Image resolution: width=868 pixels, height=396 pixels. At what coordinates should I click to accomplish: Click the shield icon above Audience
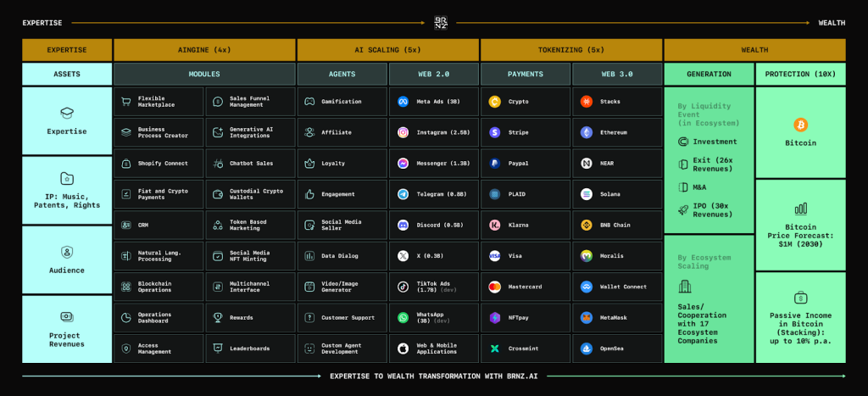click(66, 253)
